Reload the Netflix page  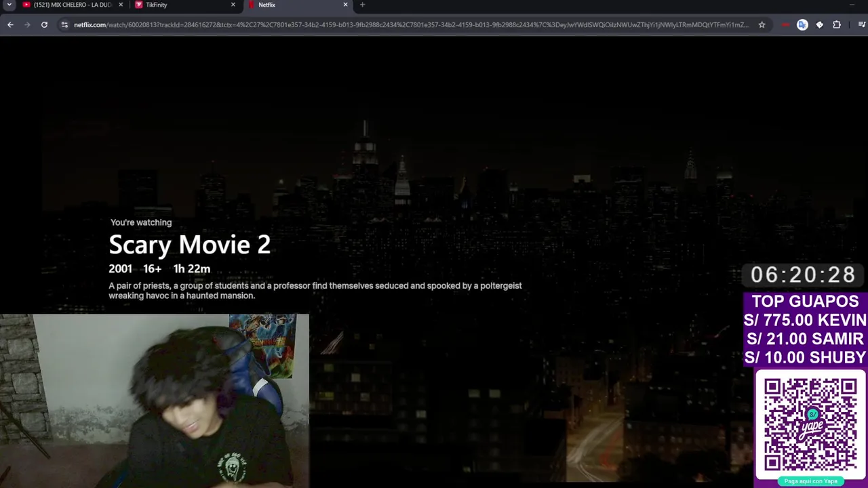(x=44, y=24)
